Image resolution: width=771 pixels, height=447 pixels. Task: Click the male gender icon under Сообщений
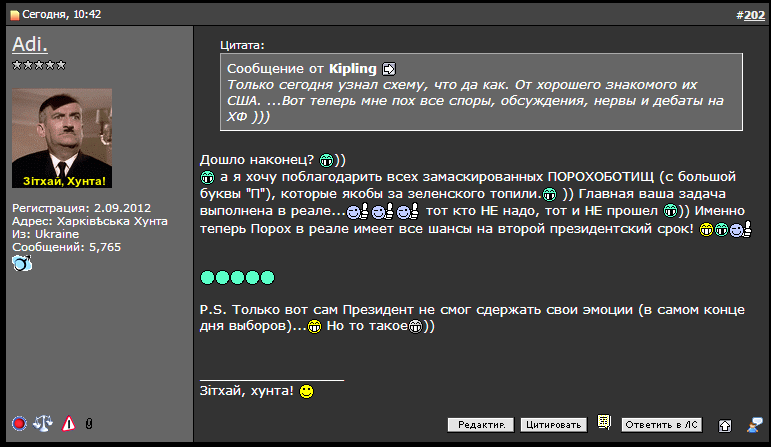pos(22,264)
